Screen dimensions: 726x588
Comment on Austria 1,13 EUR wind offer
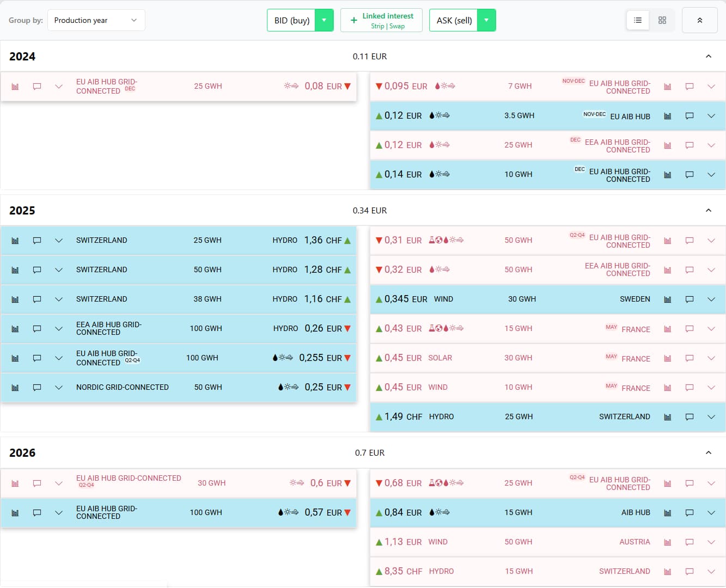pyautogui.click(x=689, y=542)
